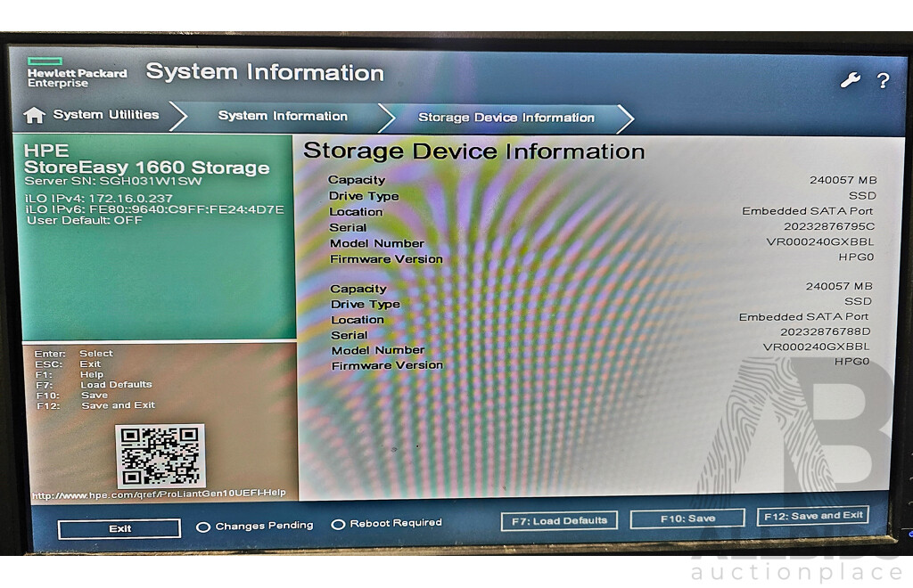Go to System Utilities breadcrumb
This screenshot has height=588, width=913.
click(x=105, y=115)
